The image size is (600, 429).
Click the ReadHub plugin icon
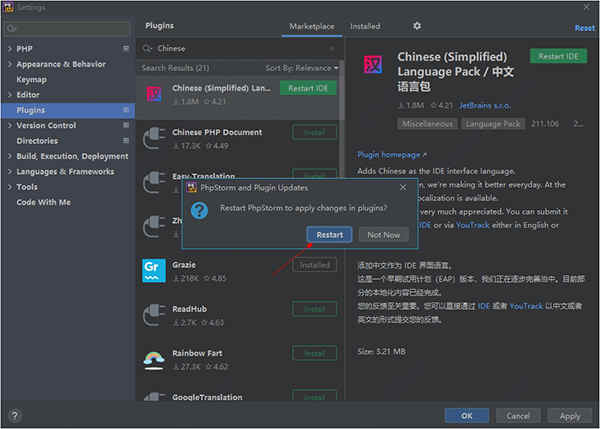pos(154,315)
